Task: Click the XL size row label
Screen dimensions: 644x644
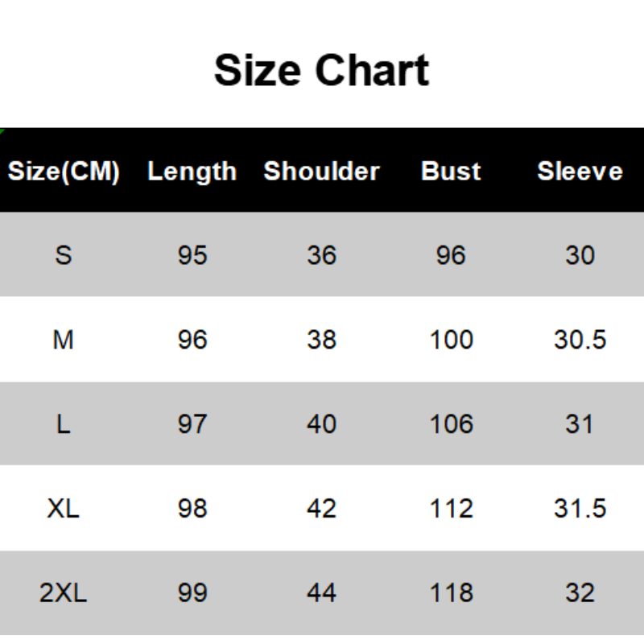Action: point(64,509)
